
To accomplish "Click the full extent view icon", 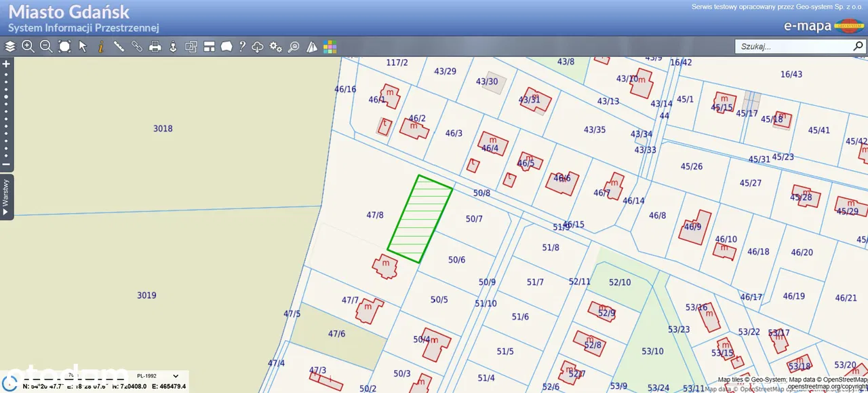I will click(x=64, y=47).
